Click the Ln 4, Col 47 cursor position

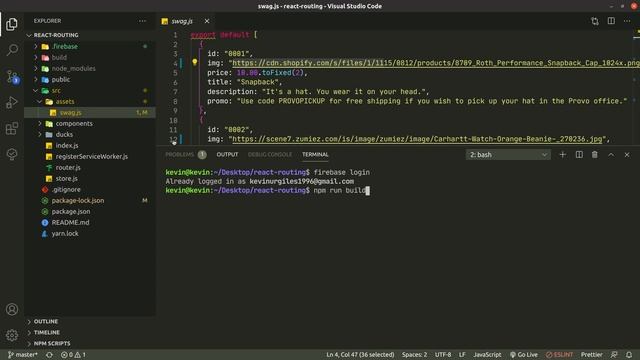[x=360, y=355]
